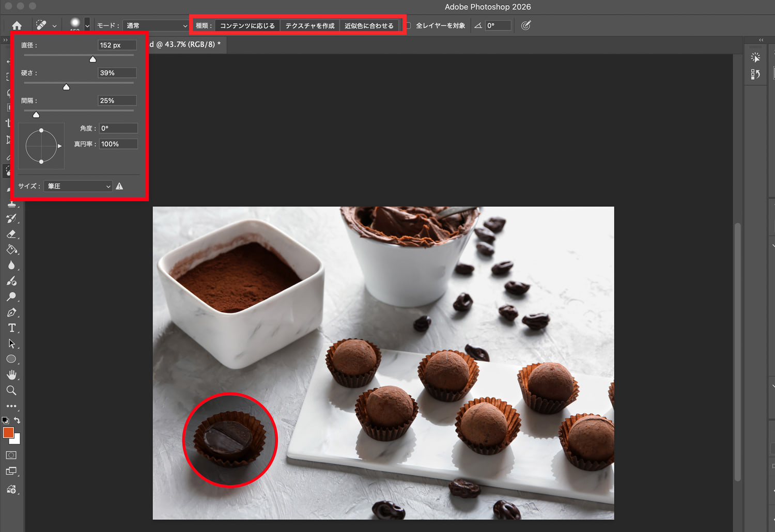
Task: Change the screen mode icon
Action: coord(11,471)
